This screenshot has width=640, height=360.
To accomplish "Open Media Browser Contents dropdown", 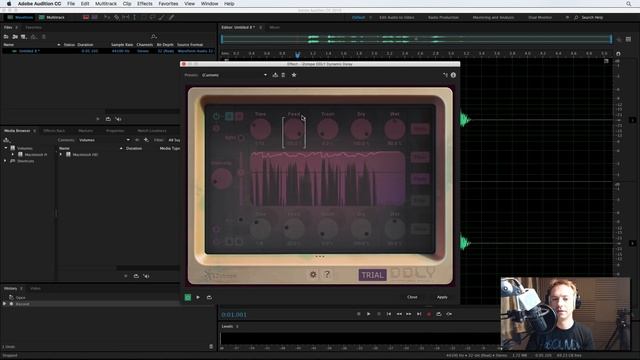I will click(104, 140).
